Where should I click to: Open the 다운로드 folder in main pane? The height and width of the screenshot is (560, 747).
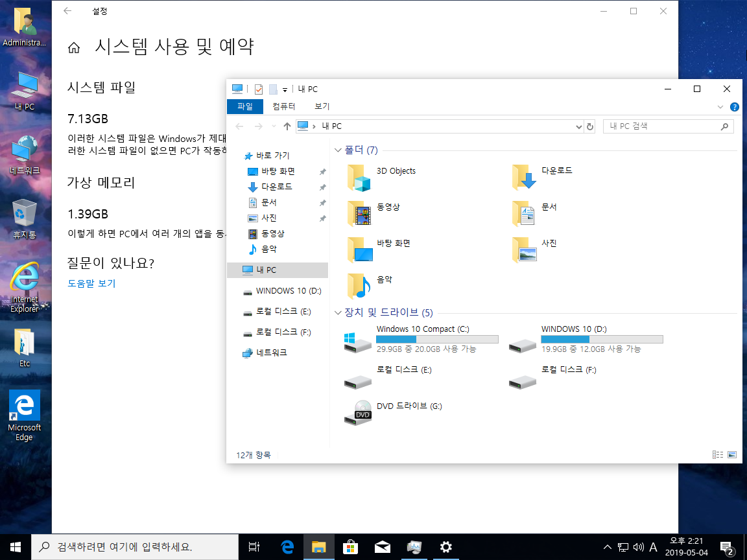pos(542,177)
